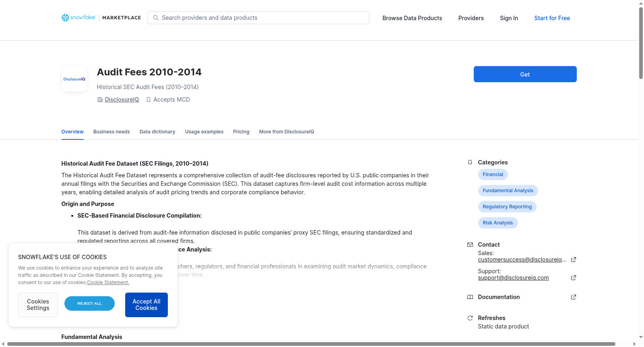The image size is (644, 347).
Task: Click the building icon beside DisclosureIQ
Action: click(100, 100)
